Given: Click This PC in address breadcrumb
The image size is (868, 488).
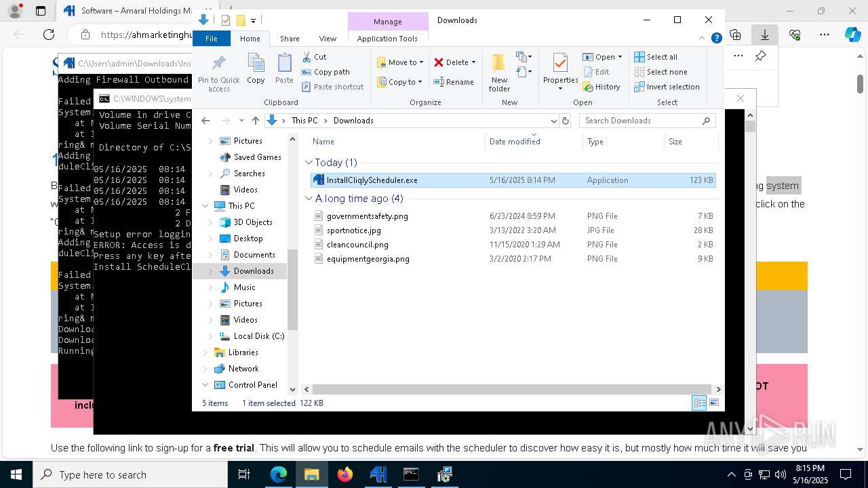Looking at the screenshot, I should [x=304, y=121].
